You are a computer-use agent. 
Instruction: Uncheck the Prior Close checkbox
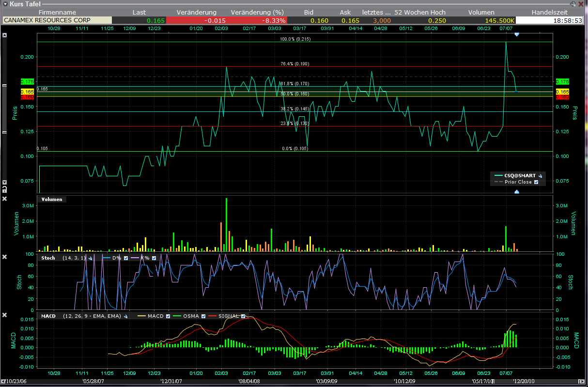(536, 182)
